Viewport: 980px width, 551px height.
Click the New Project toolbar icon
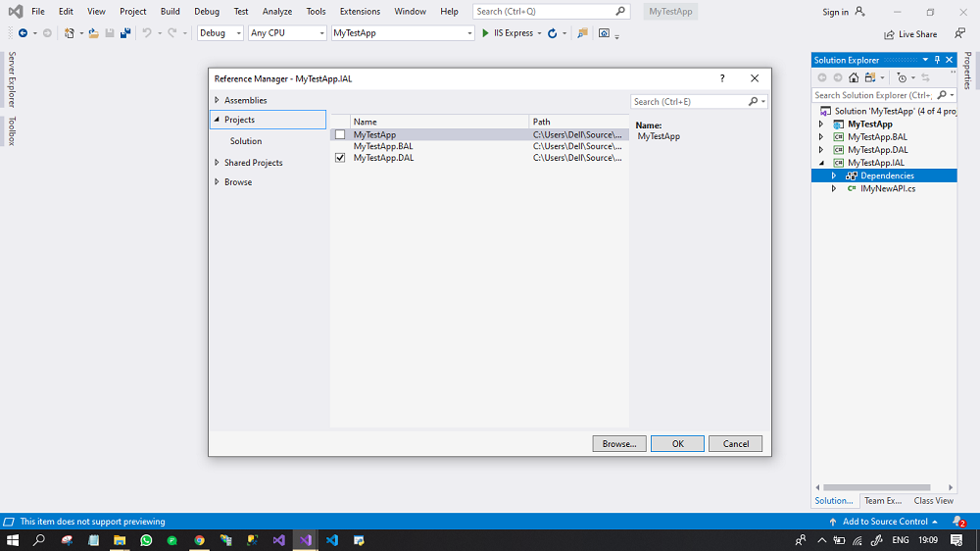point(69,33)
